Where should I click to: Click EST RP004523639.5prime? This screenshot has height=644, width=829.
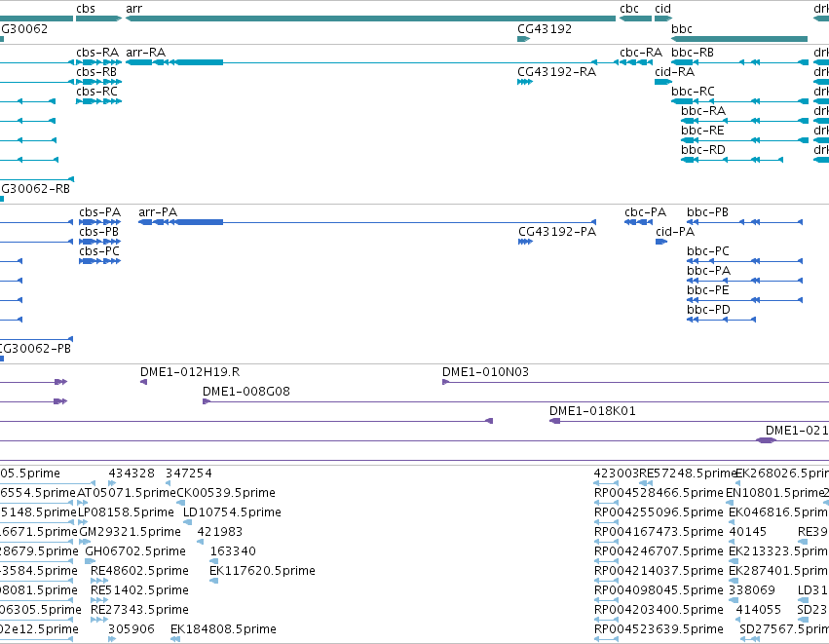659,629
